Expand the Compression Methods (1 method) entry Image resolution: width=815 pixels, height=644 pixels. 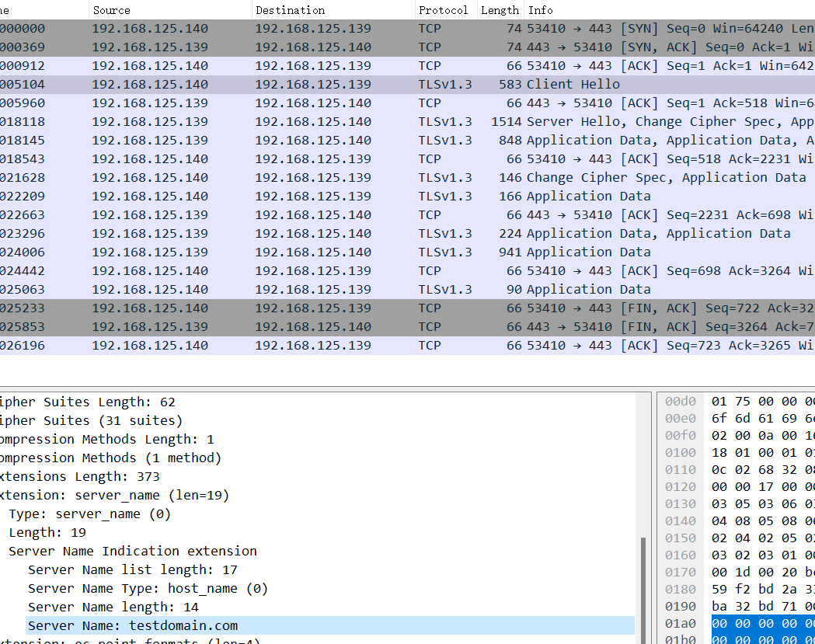click(109, 458)
